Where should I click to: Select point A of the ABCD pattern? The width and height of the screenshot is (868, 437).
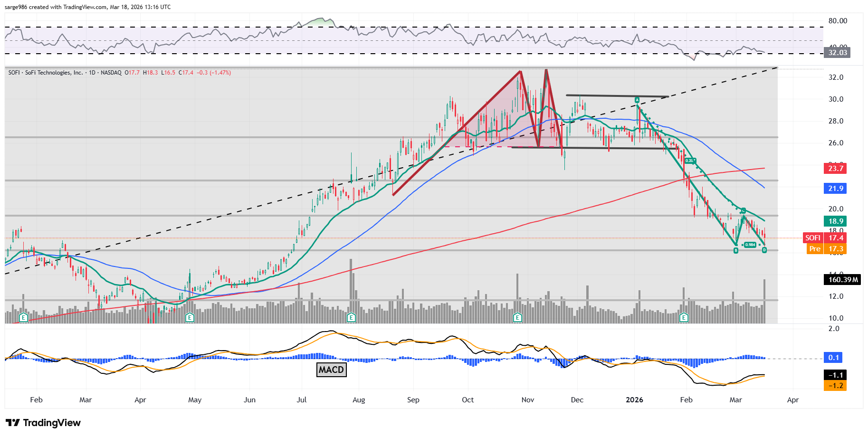tap(637, 100)
